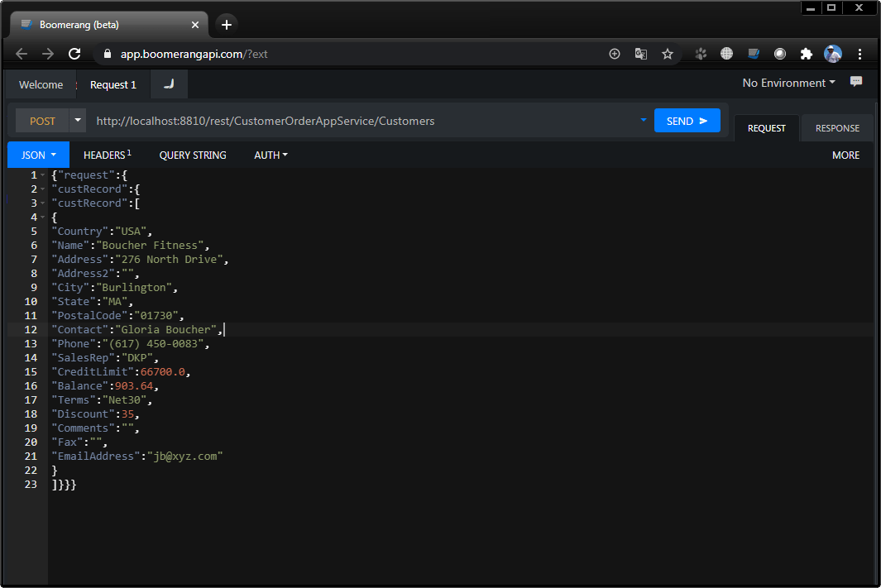Image resolution: width=881 pixels, height=588 pixels.
Task: Open the HEADERS tab
Action: (x=108, y=155)
